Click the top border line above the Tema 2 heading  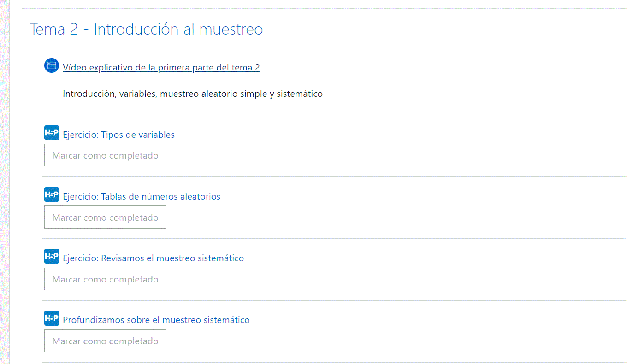click(325, 8)
